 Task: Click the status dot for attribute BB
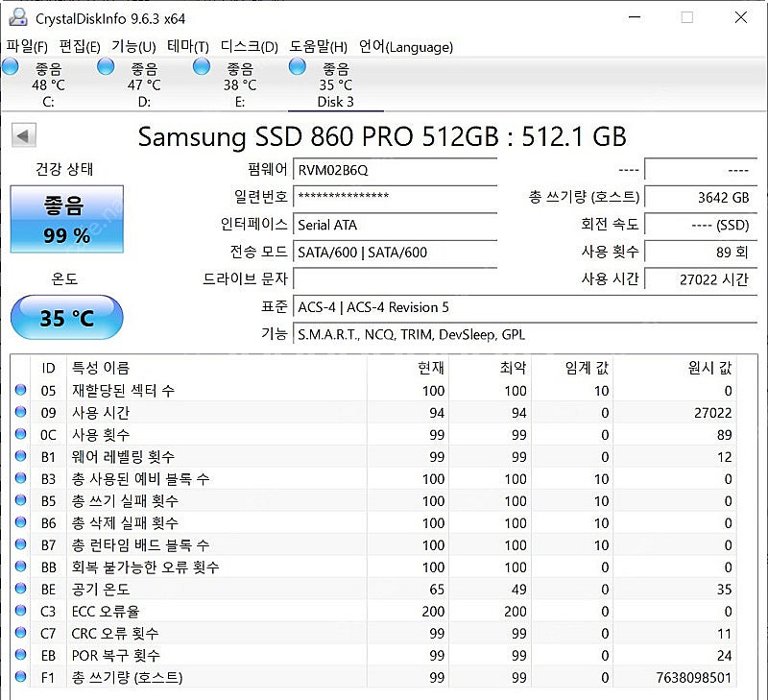point(20,566)
